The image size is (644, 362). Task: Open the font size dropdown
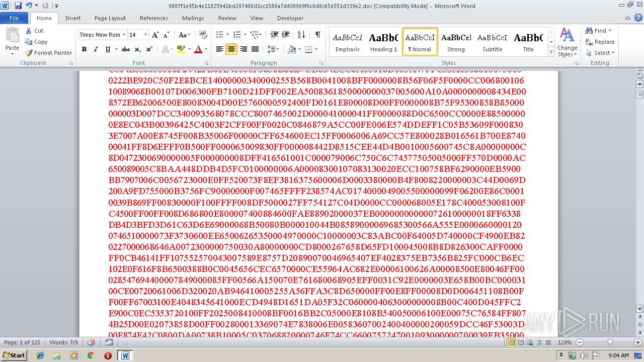pos(146,35)
